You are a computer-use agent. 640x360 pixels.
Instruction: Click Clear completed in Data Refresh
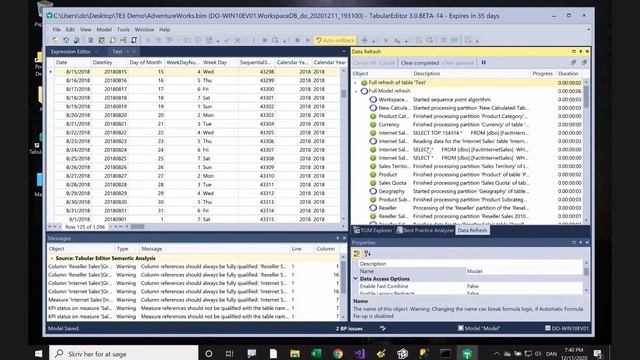[420, 63]
